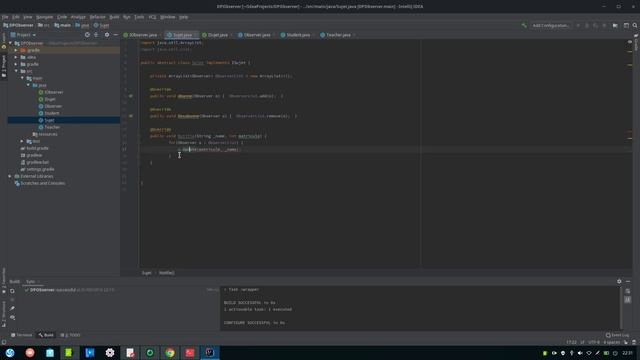Open Project Structure icon in toolbar
The width and height of the screenshot is (640, 360).
pyautogui.click(x=615, y=25)
